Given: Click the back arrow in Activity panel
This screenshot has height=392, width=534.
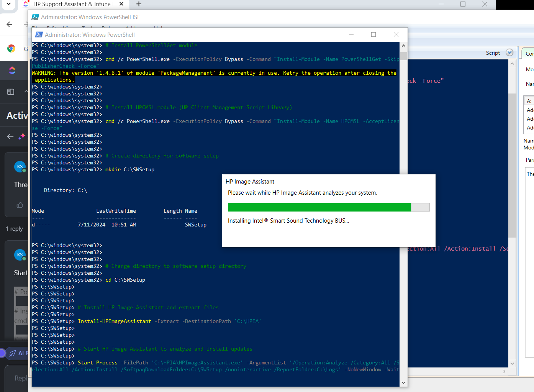Looking at the screenshot, I should pyautogui.click(x=10, y=136).
